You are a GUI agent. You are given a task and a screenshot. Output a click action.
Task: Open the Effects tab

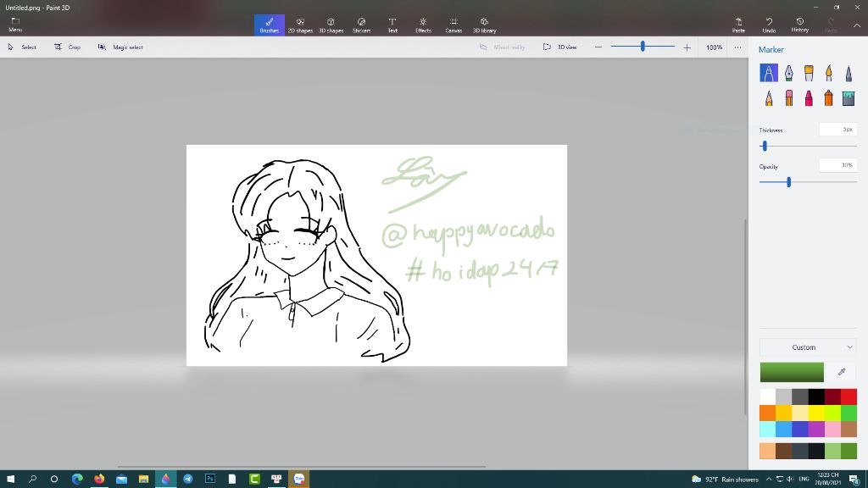pos(423,25)
